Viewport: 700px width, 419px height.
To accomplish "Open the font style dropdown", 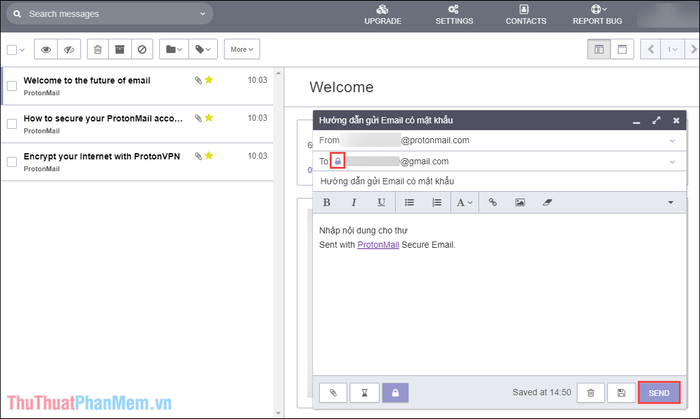I will point(464,203).
